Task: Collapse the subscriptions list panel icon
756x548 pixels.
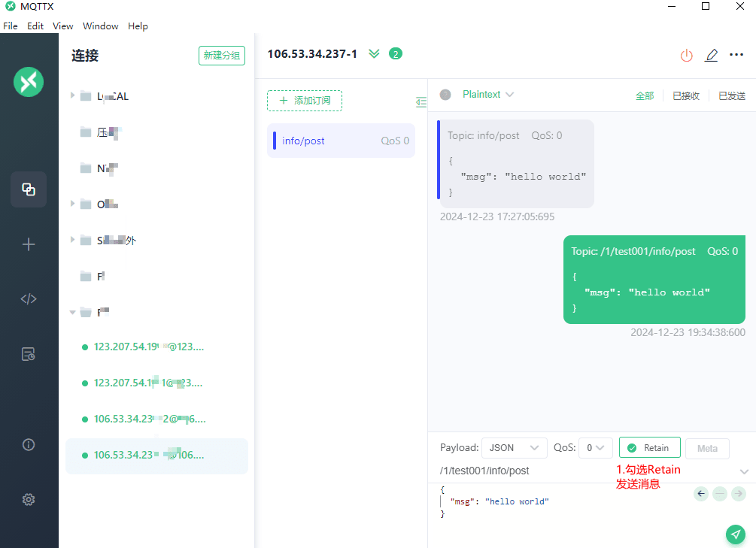Action: tap(421, 101)
